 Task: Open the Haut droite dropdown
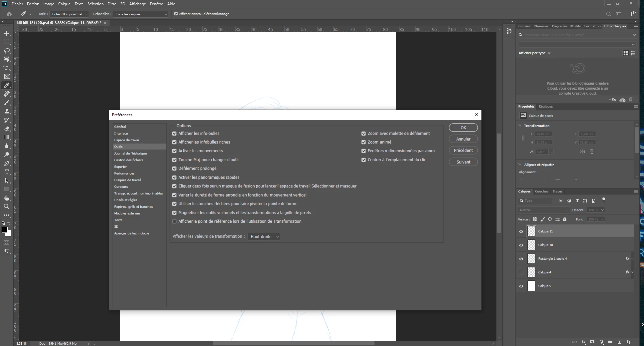coord(264,237)
